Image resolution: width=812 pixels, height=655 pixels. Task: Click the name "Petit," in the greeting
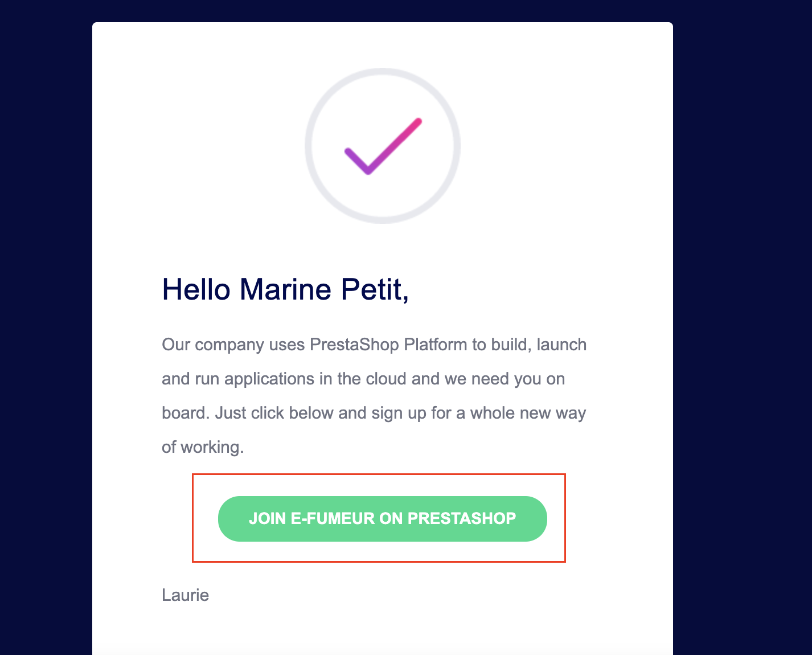375,289
